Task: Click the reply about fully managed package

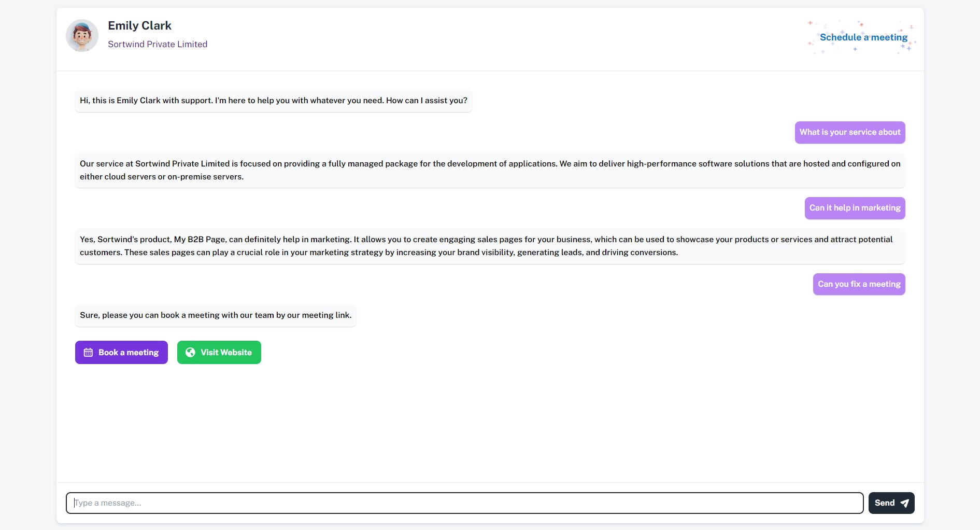Action: pyautogui.click(x=490, y=170)
